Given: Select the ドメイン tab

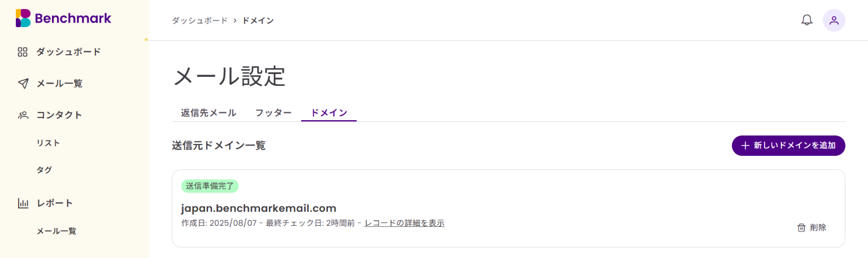Looking at the screenshot, I should pos(329,112).
